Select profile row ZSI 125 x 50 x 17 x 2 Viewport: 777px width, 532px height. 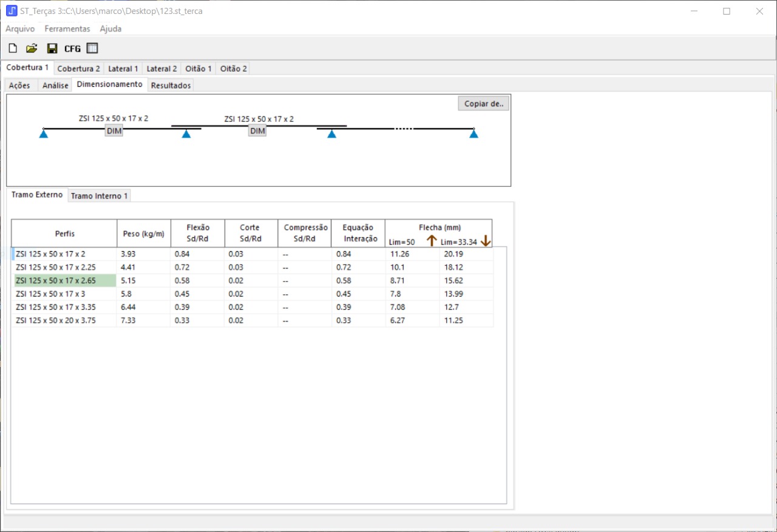click(252, 254)
